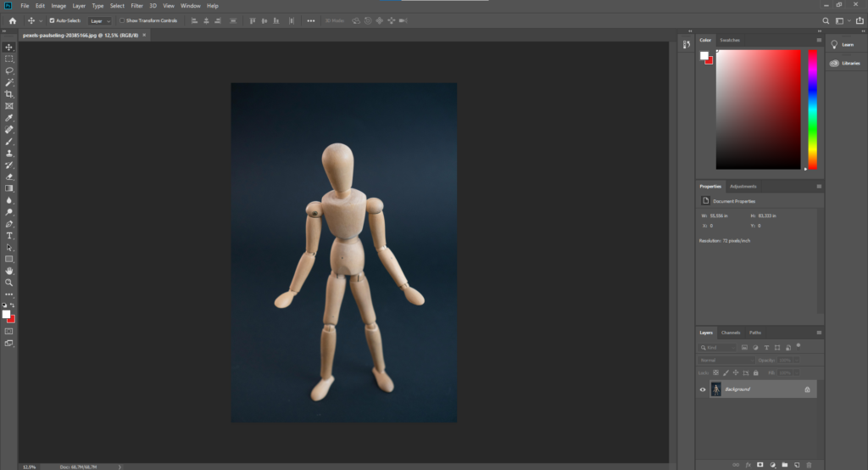Open the layer styles fx icon

coord(748,465)
